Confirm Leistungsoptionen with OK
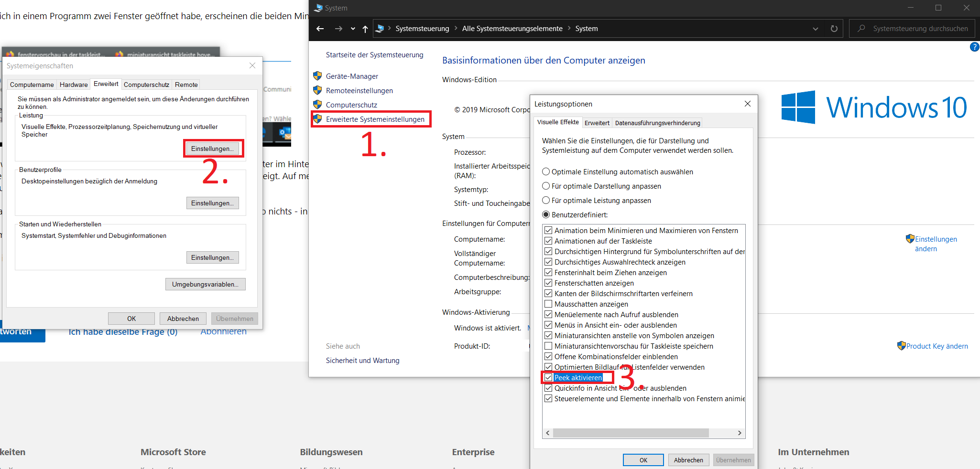This screenshot has width=980, height=469. (643, 460)
